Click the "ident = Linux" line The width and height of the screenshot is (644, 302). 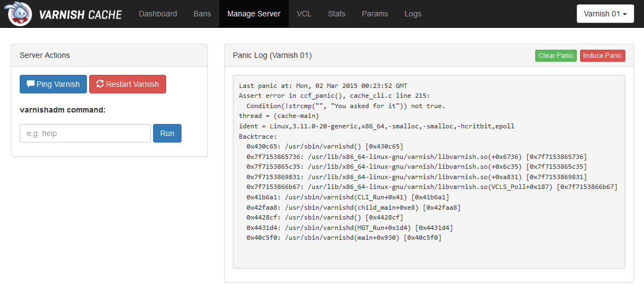point(377,126)
